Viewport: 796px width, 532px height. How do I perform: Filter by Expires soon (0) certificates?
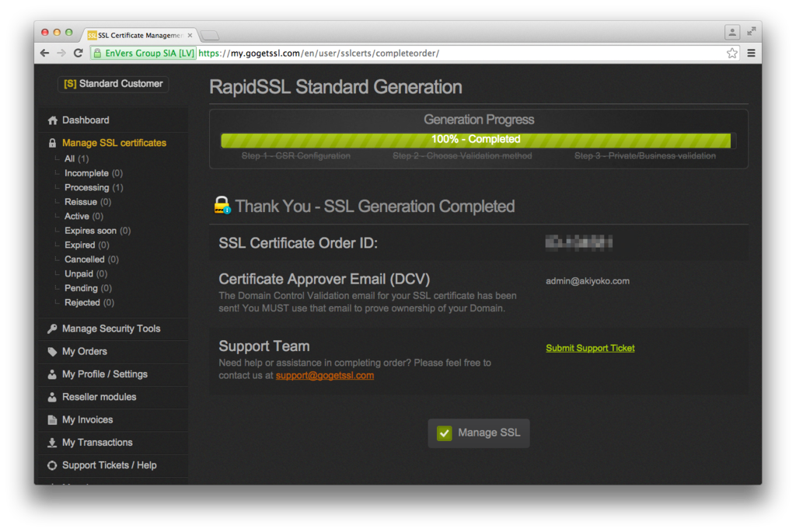click(97, 231)
